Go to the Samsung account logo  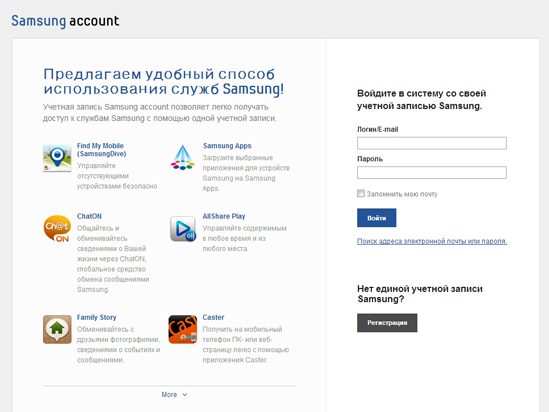click(x=65, y=21)
